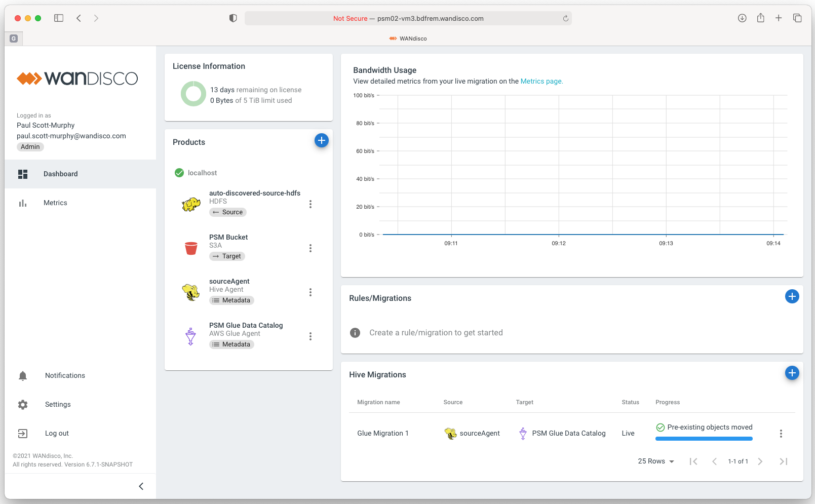Click the Glue Migration 1 name
The image size is (815, 504).
pyautogui.click(x=383, y=434)
